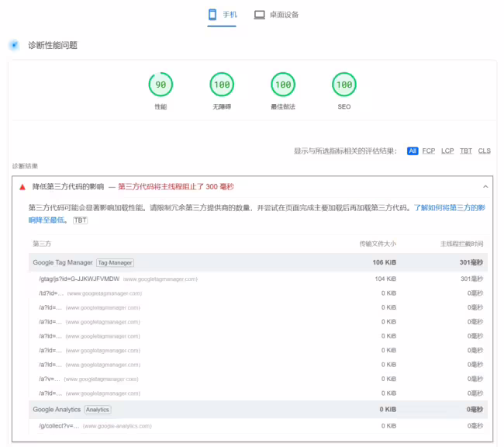
Task: Toggle the 降低第三方代码的影响 audit title
Action: 68,187
